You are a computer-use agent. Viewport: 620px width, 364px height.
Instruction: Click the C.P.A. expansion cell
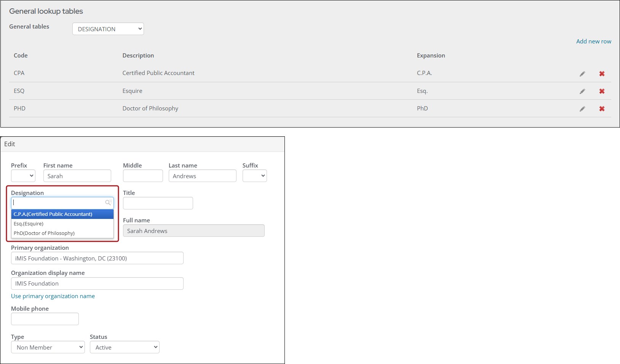425,73
